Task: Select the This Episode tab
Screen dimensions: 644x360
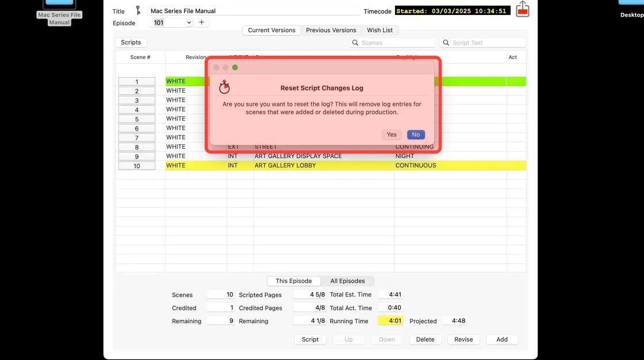Action: [294, 281]
